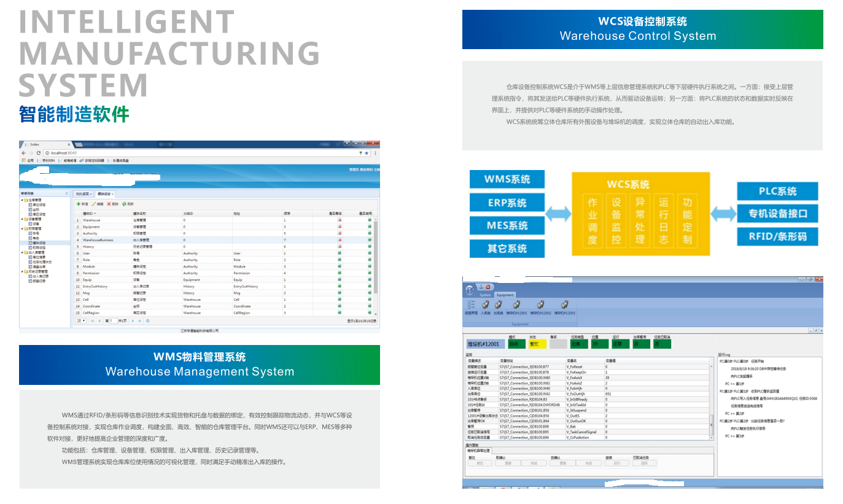
Task: Click the 运行 button under 继续
Action: (616, 463)
